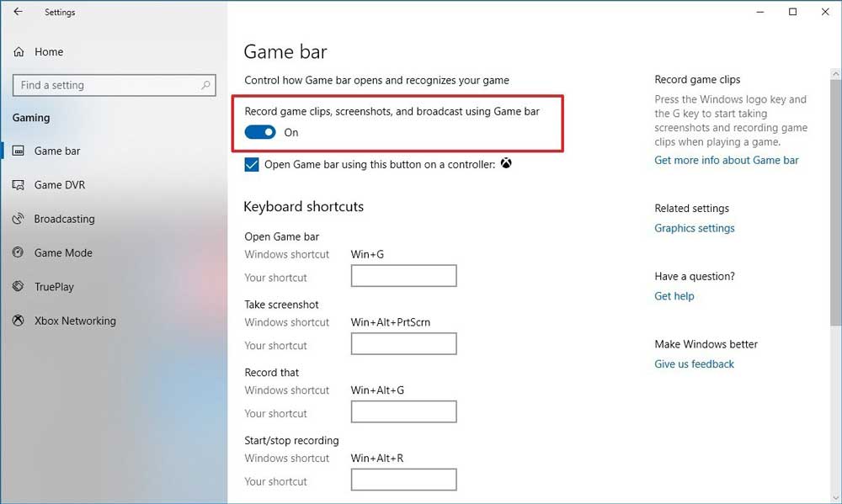Uncheck opening Game bar with controller button
This screenshot has width=842, height=504.
252,164
